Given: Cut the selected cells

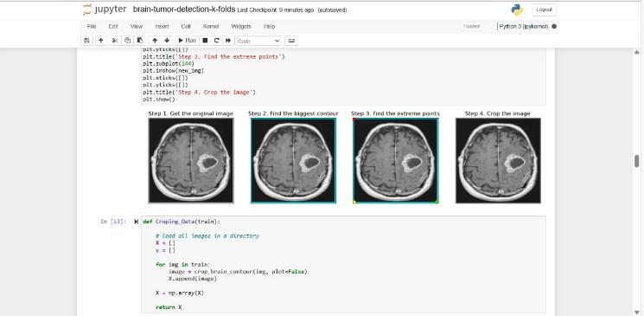Looking at the screenshot, I should (115, 41).
